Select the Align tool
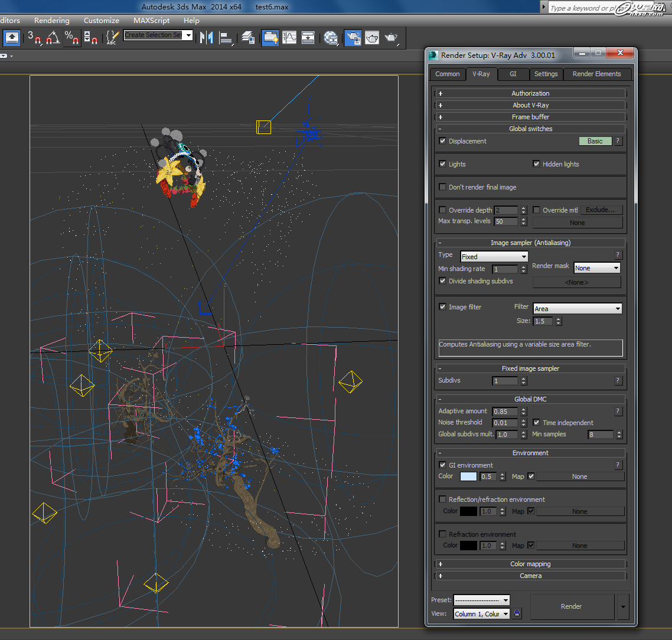The width and height of the screenshot is (672, 640). click(226, 38)
